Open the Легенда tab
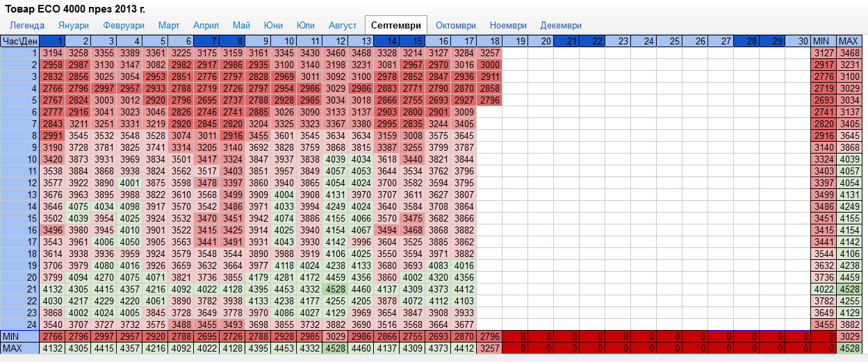This screenshot has height=362, width=868. 26,25
